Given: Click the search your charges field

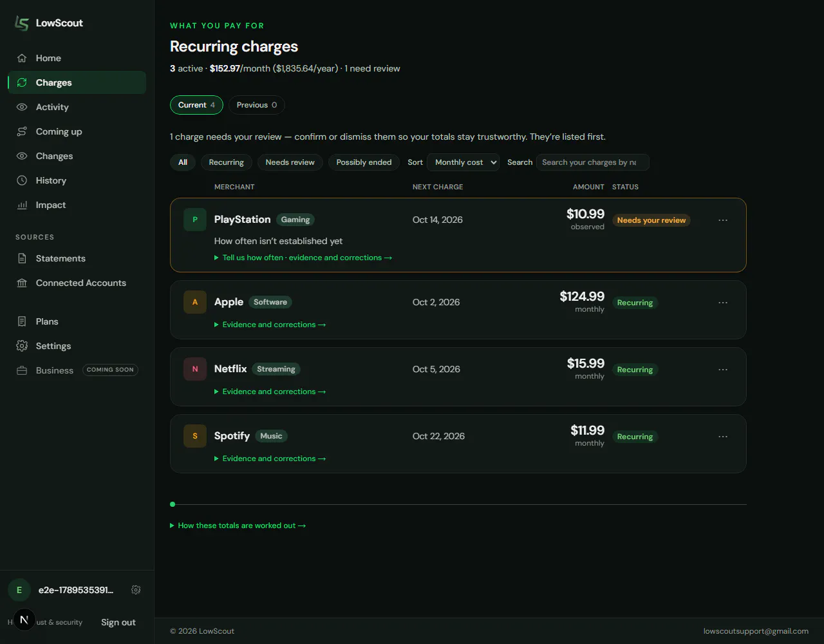Looking at the screenshot, I should [592, 162].
